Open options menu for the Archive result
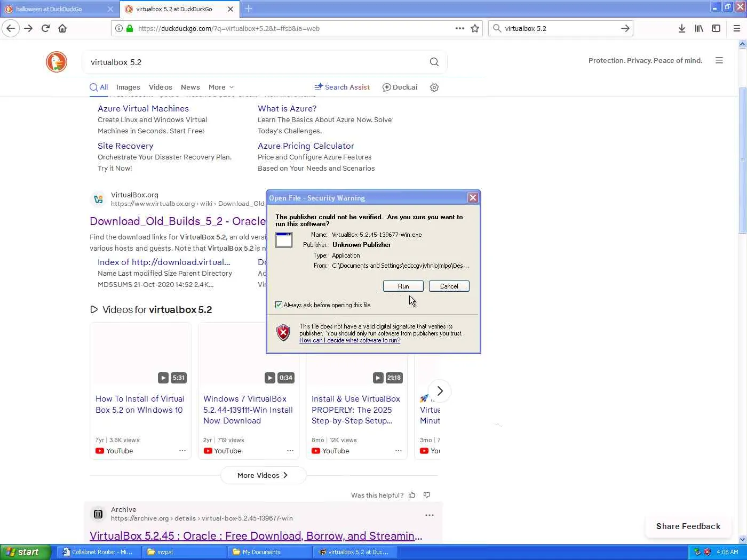This screenshot has height=560, width=747. point(430,515)
